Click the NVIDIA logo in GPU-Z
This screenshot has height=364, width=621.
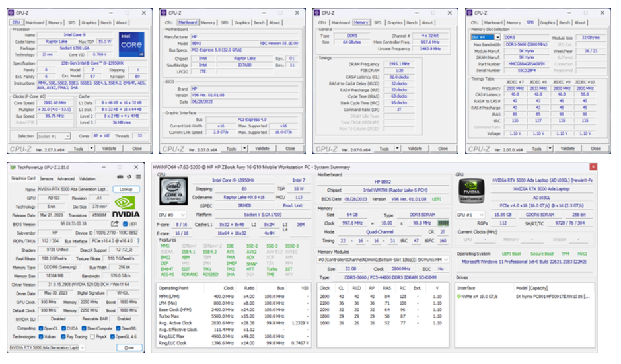[x=126, y=205]
